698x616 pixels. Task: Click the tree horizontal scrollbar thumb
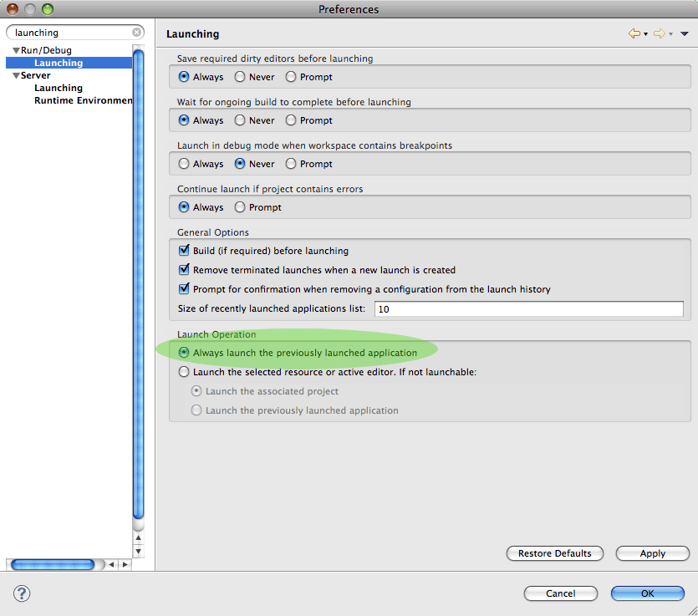click(x=53, y=564)
